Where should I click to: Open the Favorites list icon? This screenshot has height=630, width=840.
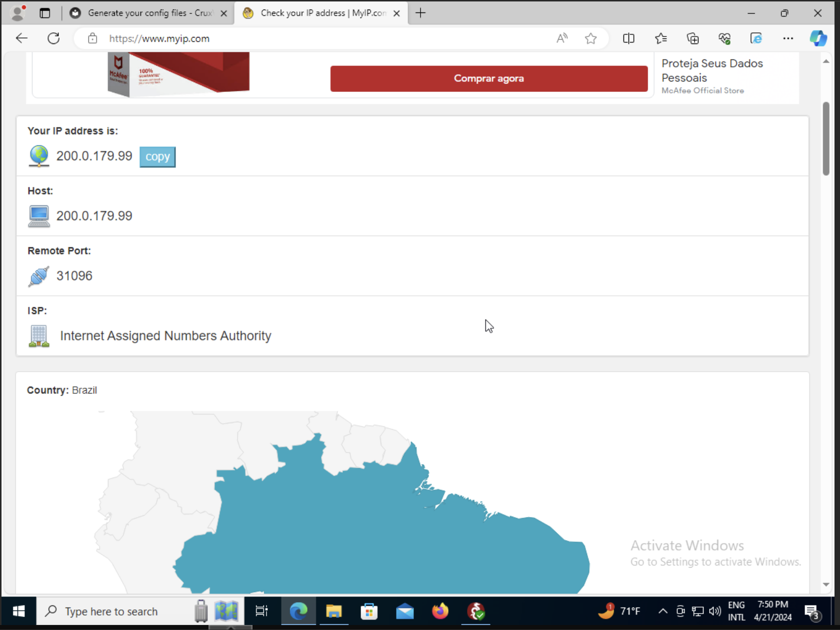pyautogui.click(x=660, y=38)
